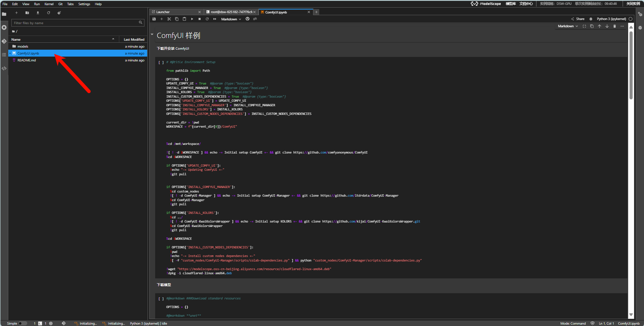
Task: Close the ComfyUI.ipynb tab
Action: (x=309, y=12)
